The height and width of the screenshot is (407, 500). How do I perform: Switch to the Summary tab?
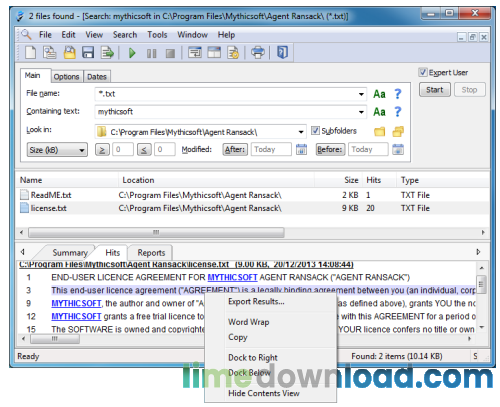[x=70, y=253]
